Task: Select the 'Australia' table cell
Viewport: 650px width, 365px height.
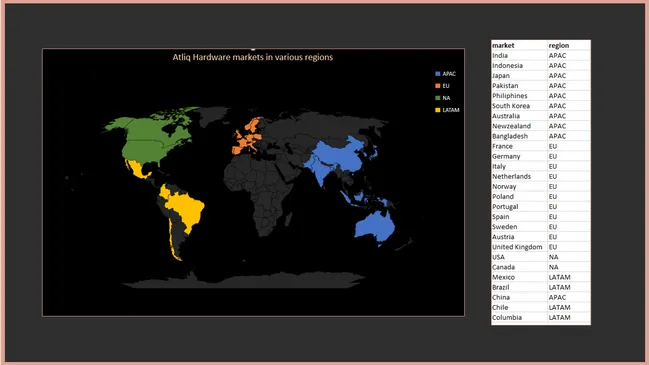Action: [519, 116]
